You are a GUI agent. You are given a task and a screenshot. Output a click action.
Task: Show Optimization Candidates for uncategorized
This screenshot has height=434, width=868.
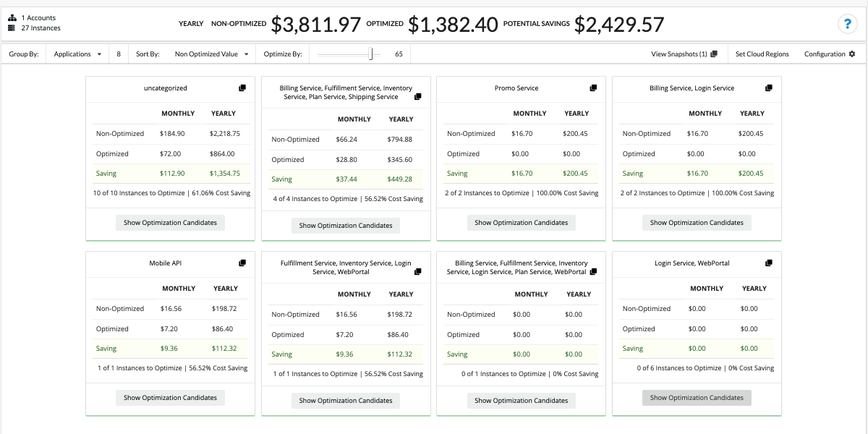pos(170,223)
